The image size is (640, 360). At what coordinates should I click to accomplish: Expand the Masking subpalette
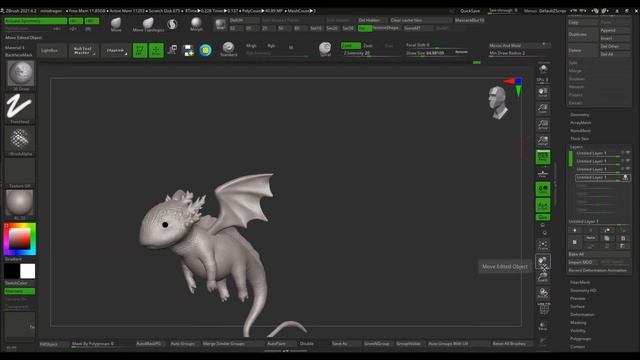(578, 322)
